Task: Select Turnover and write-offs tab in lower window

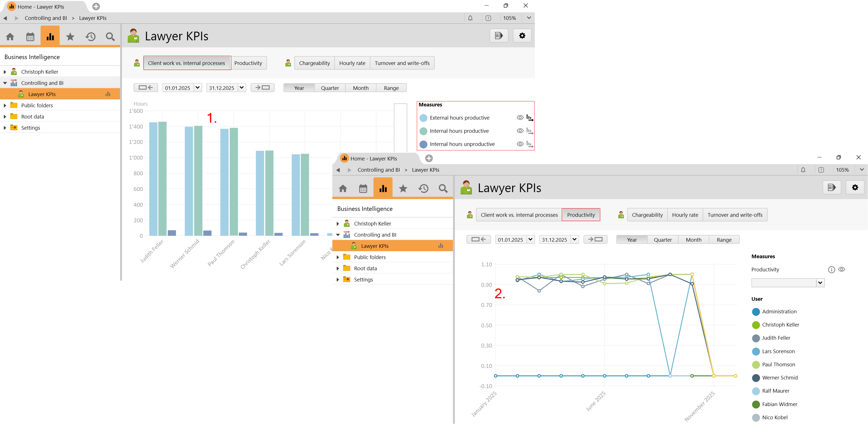Action: click(x=735, y=215)
